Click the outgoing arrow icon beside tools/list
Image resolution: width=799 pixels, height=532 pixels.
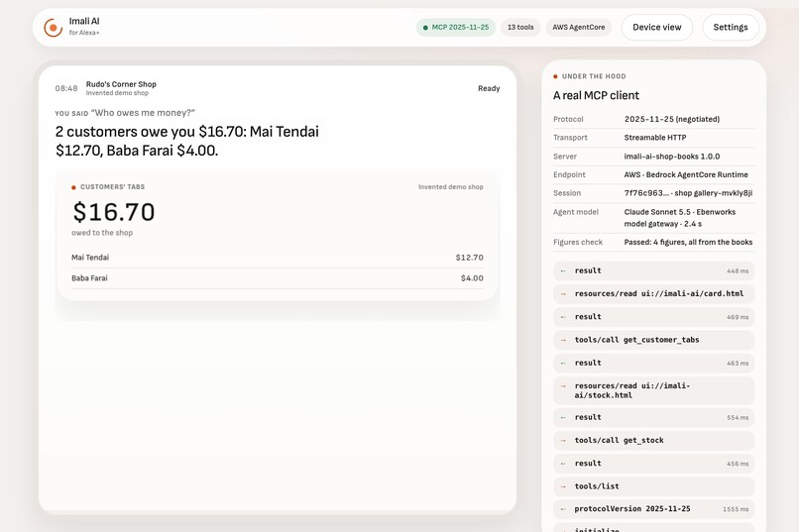[563, 486]
